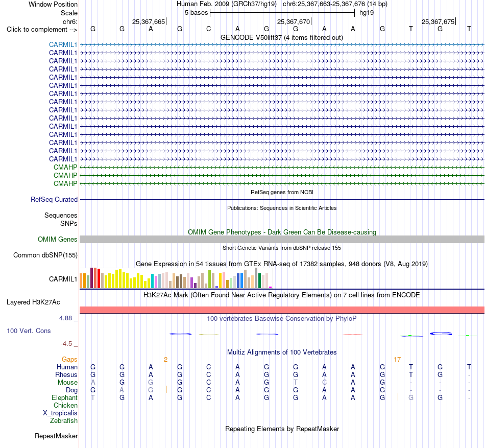Open the RefSeq Curated track label
This screenshot has width=485, height=448.
click(x=54, y=200)
